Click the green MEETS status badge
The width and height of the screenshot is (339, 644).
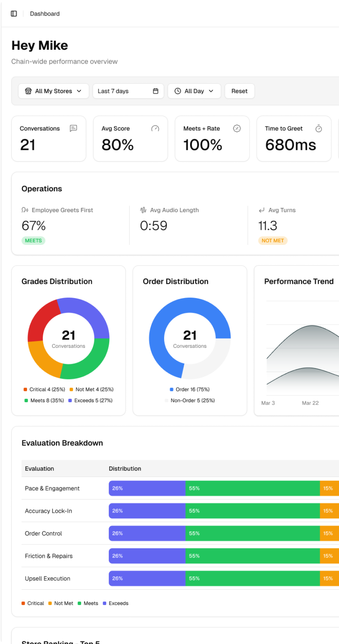click(33, 241)
